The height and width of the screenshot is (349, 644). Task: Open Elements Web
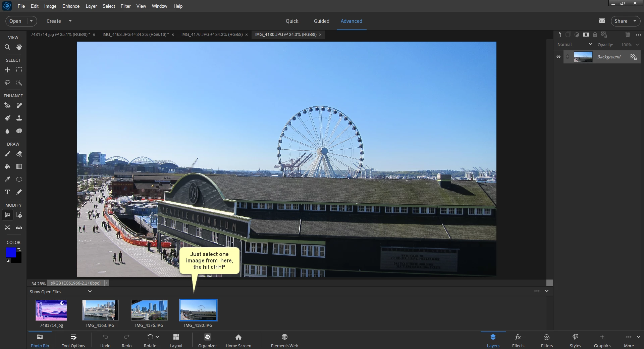(x=284, y=340)
